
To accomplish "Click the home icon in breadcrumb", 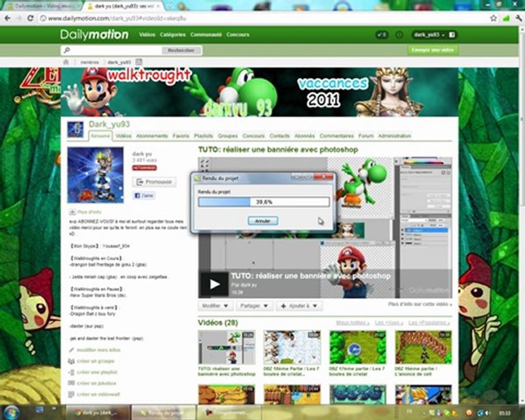I will click(66, 62).
